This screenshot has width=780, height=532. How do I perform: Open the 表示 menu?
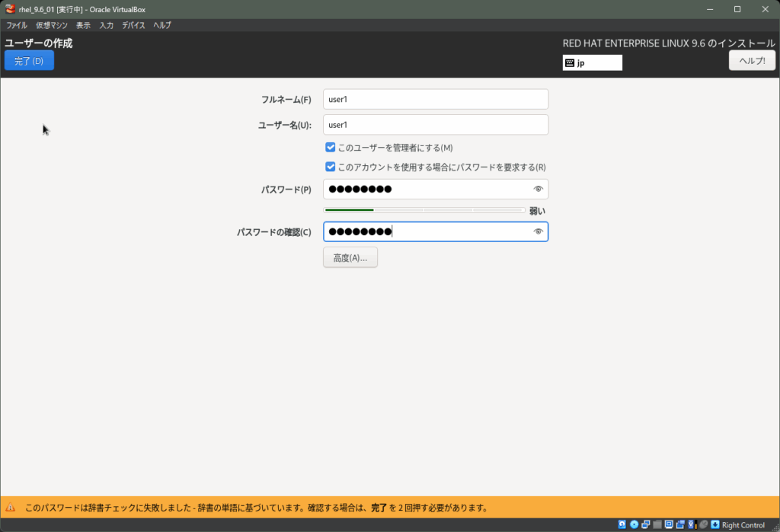coord(83,25)
